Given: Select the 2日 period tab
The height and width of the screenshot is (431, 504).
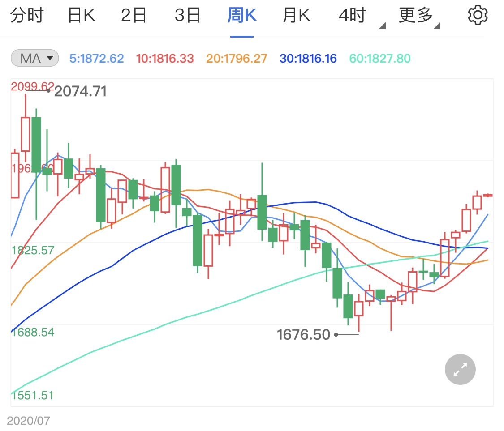Looking at the screenshot, I should pos(134,15).
